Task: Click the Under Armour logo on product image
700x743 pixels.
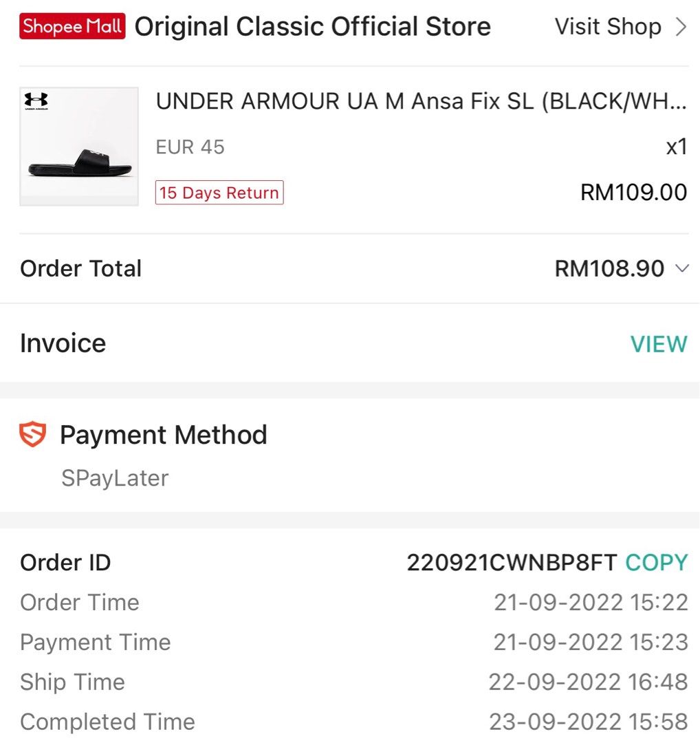Action: coord(36,101)
